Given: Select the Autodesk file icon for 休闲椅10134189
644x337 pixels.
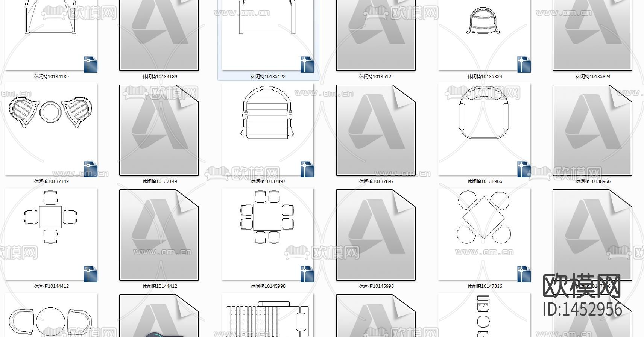Looking at the screenshot, I should (x=159, y=35).
